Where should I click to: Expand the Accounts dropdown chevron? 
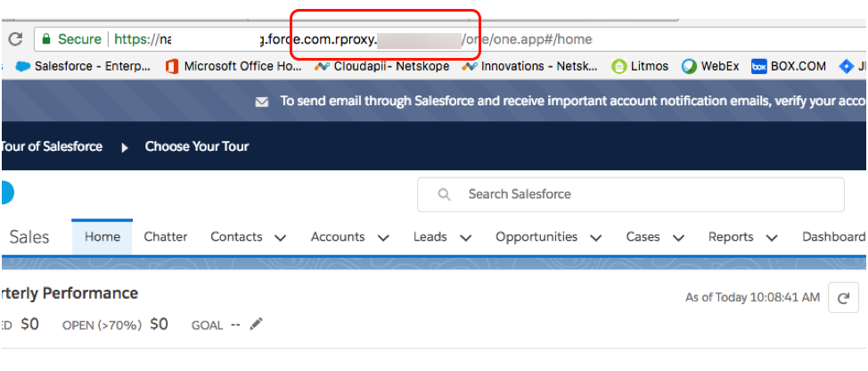point(383,238)
